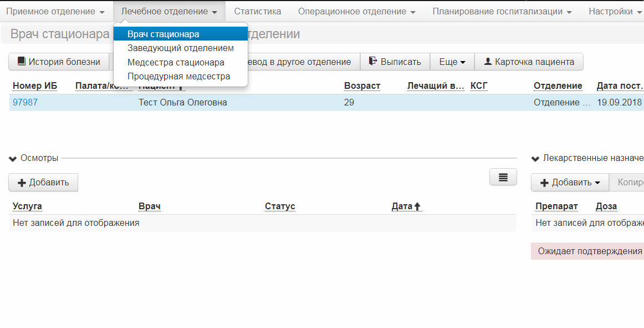Sort the patient list by Возраст column
This screenshot has height=328, width=644.
click(x=362, y=85)
